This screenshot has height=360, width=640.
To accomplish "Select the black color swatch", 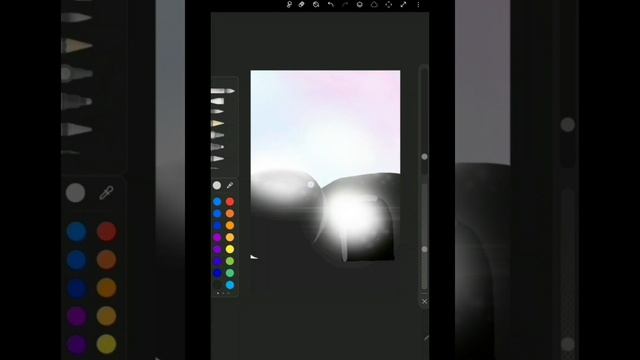I will coord(217,285).
